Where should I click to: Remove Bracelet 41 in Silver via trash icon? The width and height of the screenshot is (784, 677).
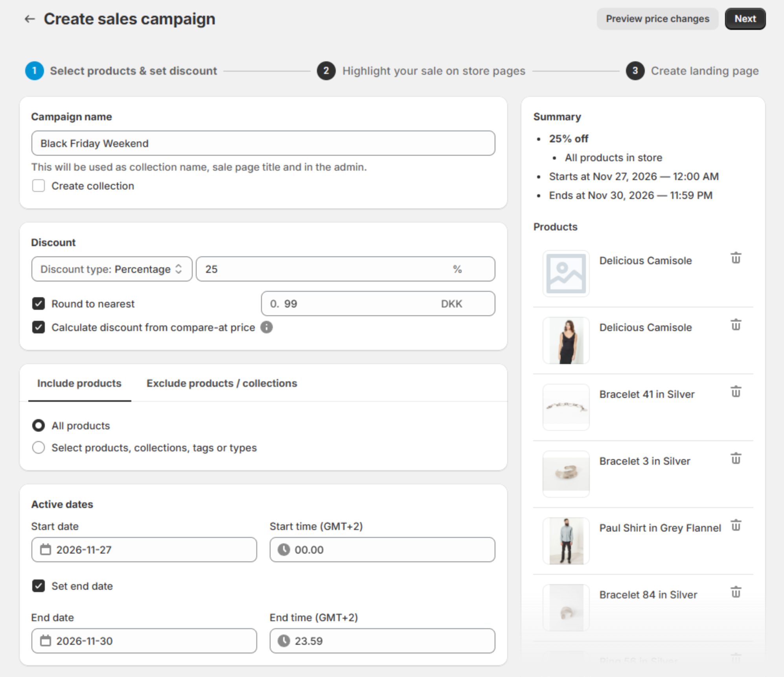coord(736,392)
